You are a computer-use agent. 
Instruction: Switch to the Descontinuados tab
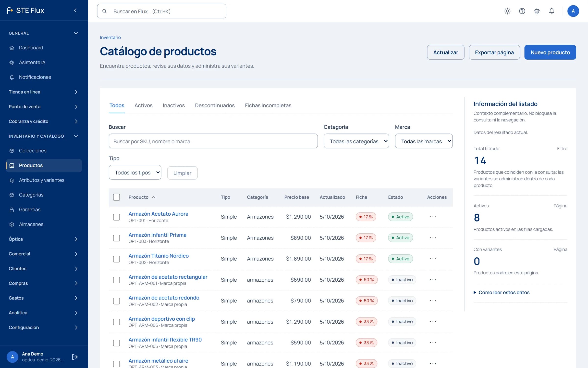[215, 105]
